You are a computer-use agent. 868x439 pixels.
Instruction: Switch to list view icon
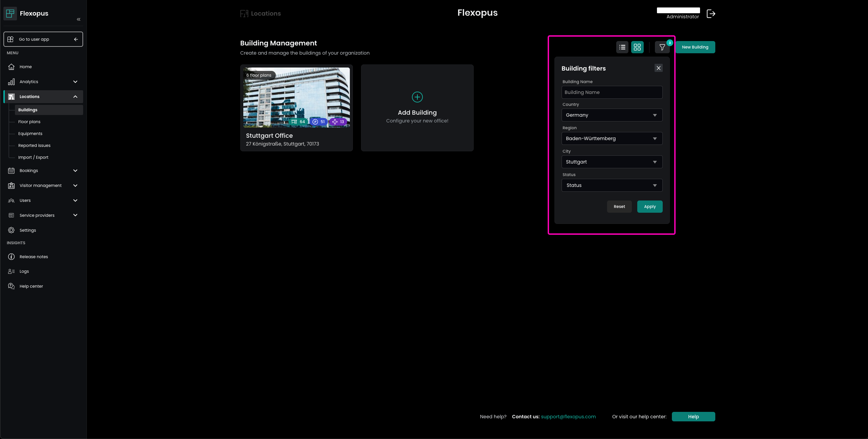click(x=622, y=47)
